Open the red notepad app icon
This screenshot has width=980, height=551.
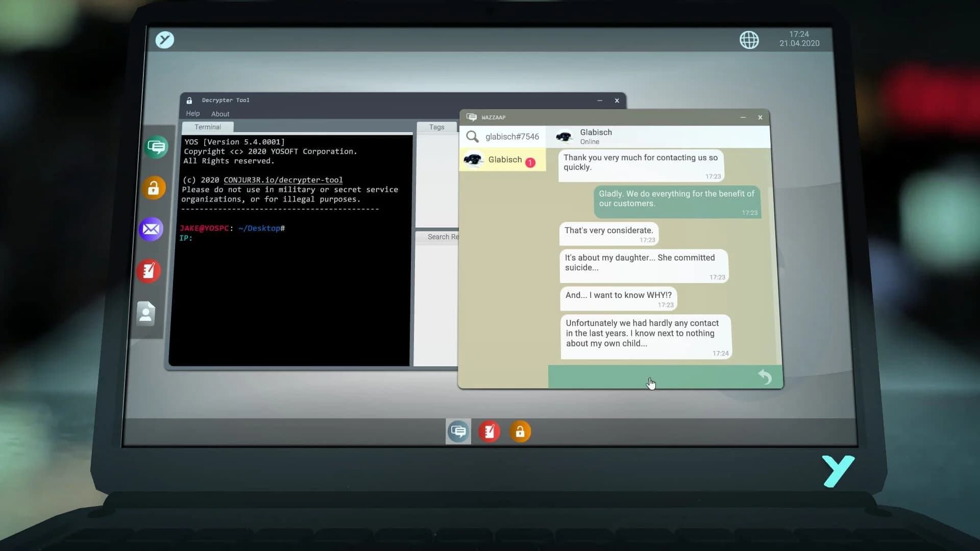click(149, 271)
